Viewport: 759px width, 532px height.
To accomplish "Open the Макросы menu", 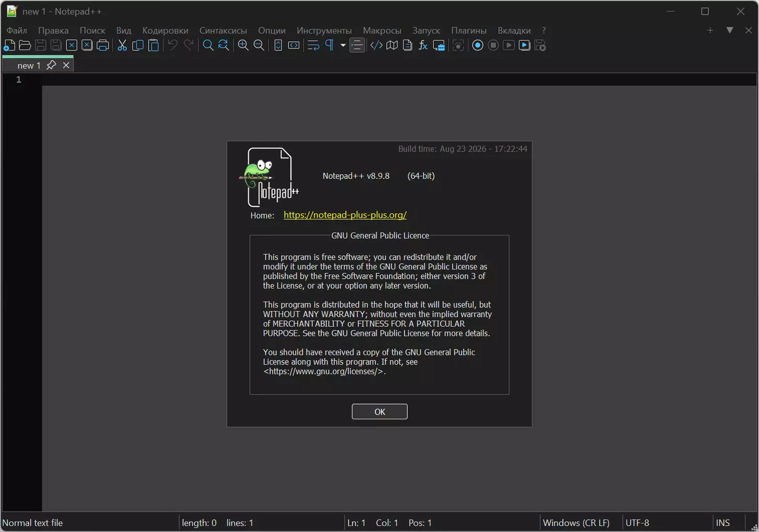I will 382,30.
